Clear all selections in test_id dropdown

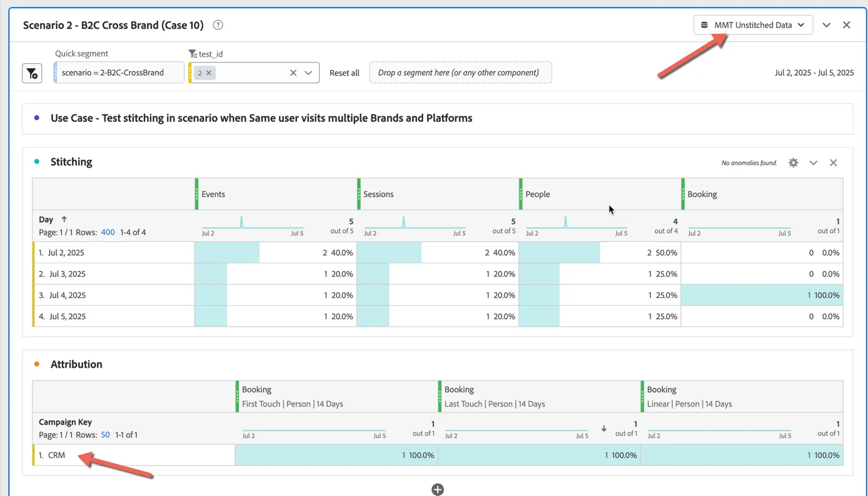pos(293,73)
